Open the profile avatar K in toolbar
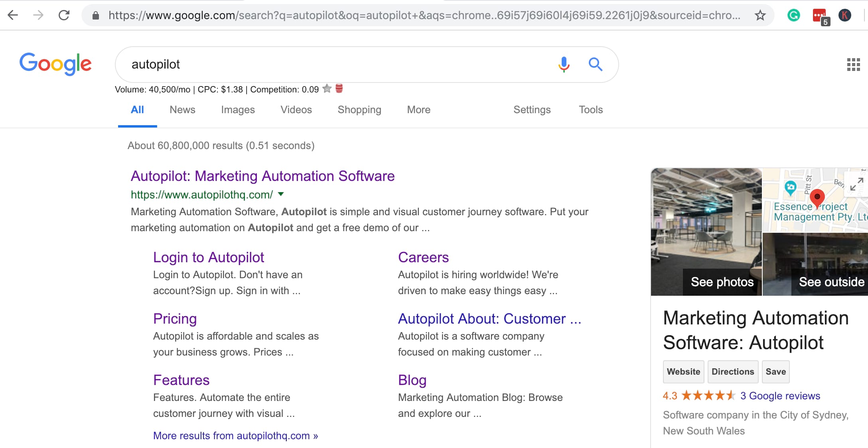 (x=845, y=16)
